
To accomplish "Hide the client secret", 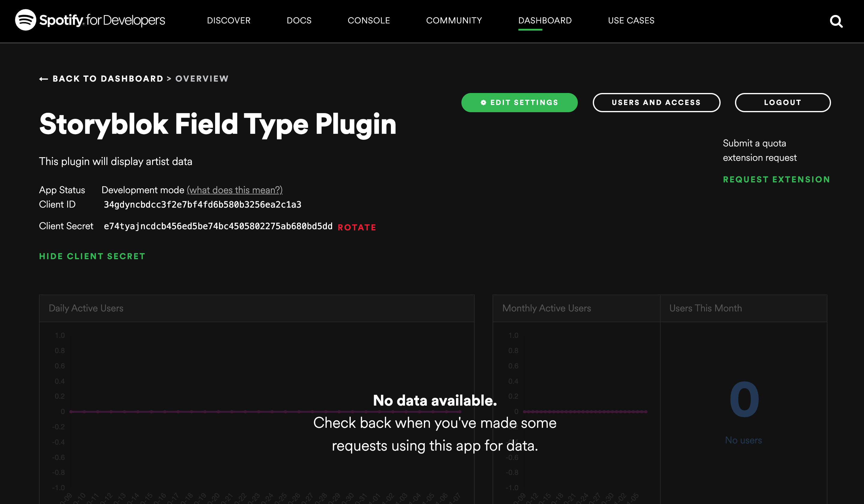I will (x=92, y=256).
